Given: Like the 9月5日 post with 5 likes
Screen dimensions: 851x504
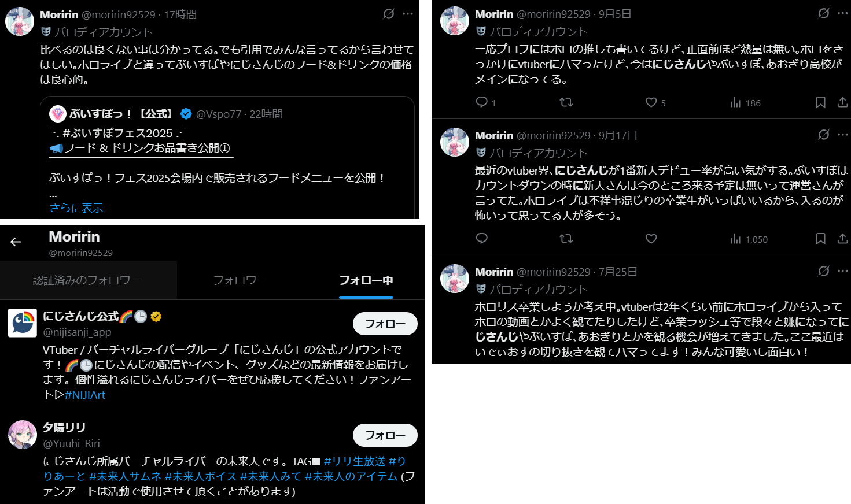Looking at the screenshot, I should (x=651, y=102).
